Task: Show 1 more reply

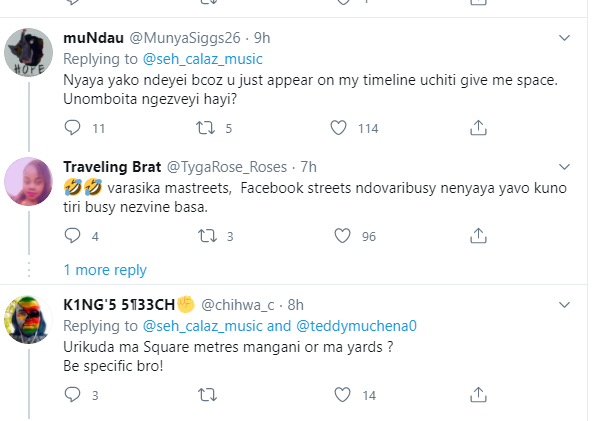Action: click(x=105, y=270)
